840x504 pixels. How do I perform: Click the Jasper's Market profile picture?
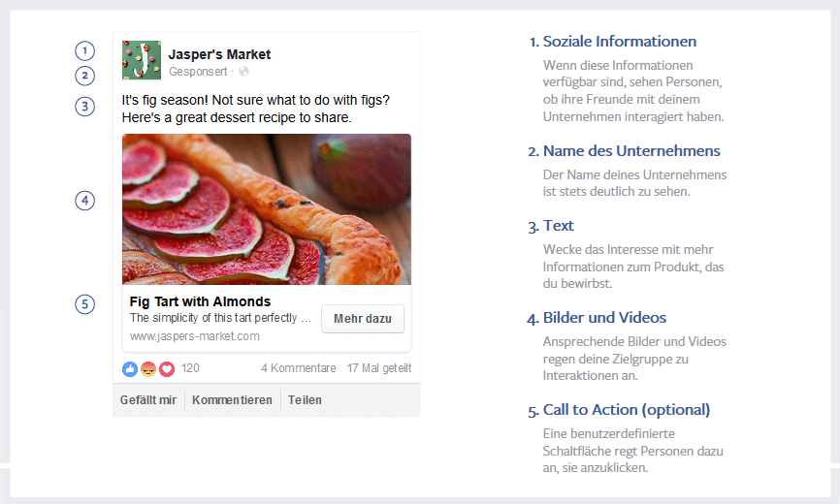coord(142,60)
